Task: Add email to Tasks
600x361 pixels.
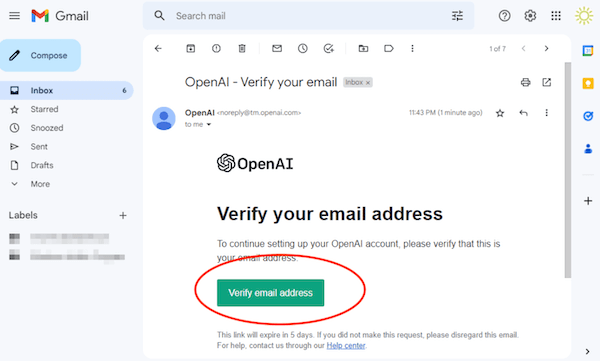Action: point(328,49)
